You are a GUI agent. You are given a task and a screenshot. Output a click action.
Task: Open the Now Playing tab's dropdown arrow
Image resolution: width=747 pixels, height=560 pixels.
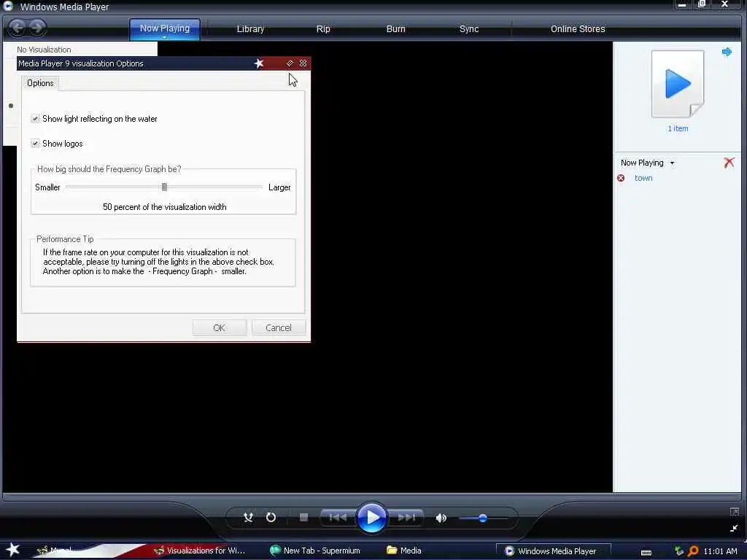[x=164, y=37]
